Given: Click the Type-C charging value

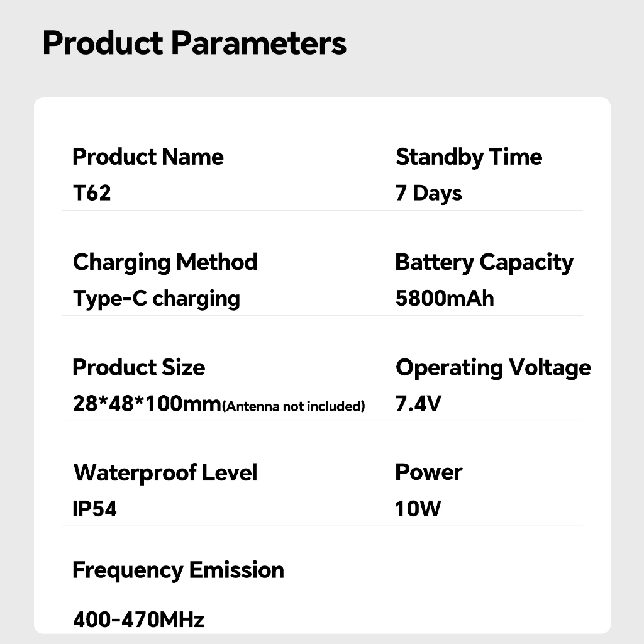Looking at the screenshot, I should [x=156, y=298].
